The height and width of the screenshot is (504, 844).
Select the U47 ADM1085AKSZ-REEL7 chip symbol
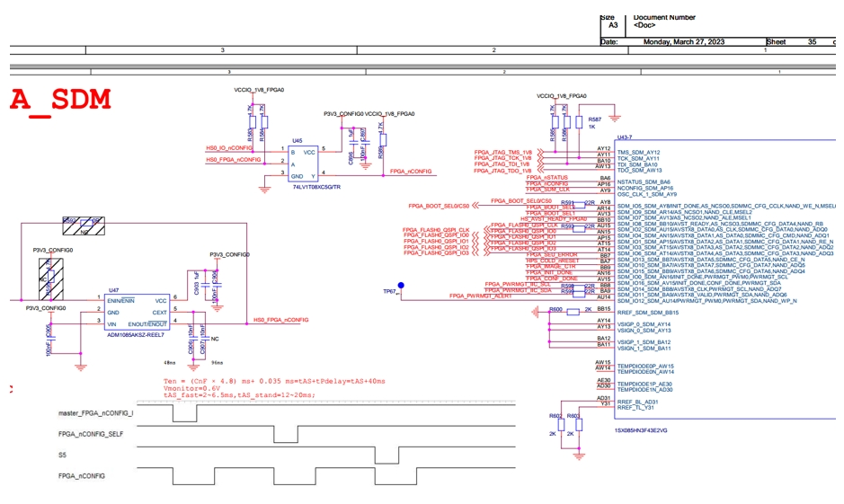(x=138, y=313)
